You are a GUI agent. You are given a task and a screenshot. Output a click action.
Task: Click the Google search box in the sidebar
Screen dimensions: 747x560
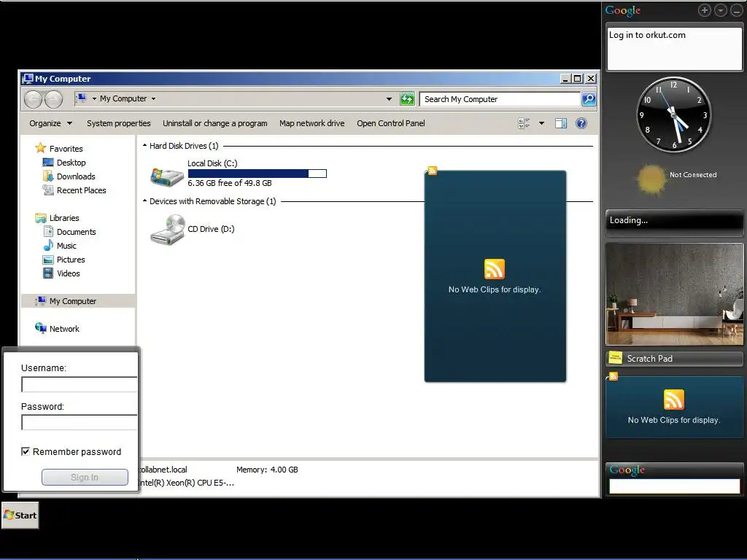(674, 486)
